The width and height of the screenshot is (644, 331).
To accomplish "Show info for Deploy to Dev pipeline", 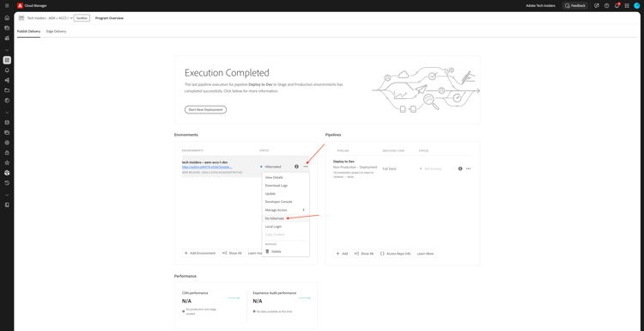I will click(x=460, y=169).
